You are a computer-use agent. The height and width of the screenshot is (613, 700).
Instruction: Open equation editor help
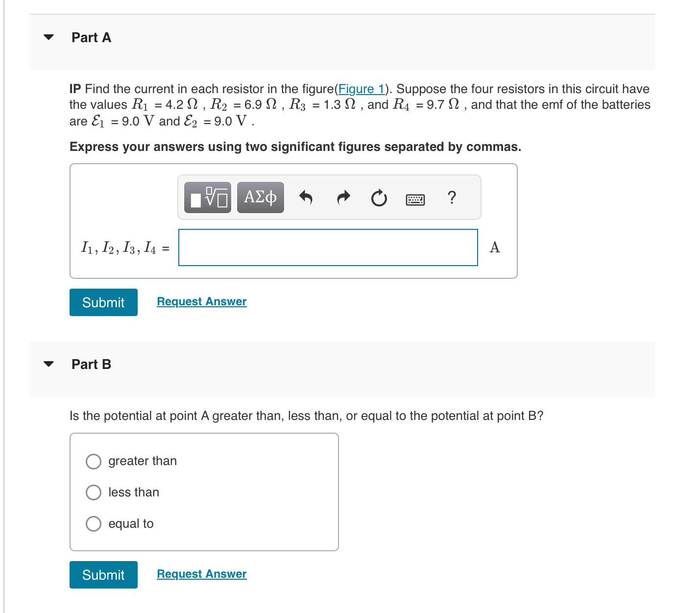(x=451, y=198)
